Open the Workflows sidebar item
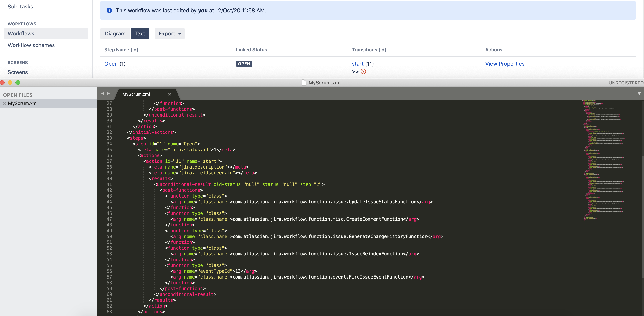 click(21, 34)
